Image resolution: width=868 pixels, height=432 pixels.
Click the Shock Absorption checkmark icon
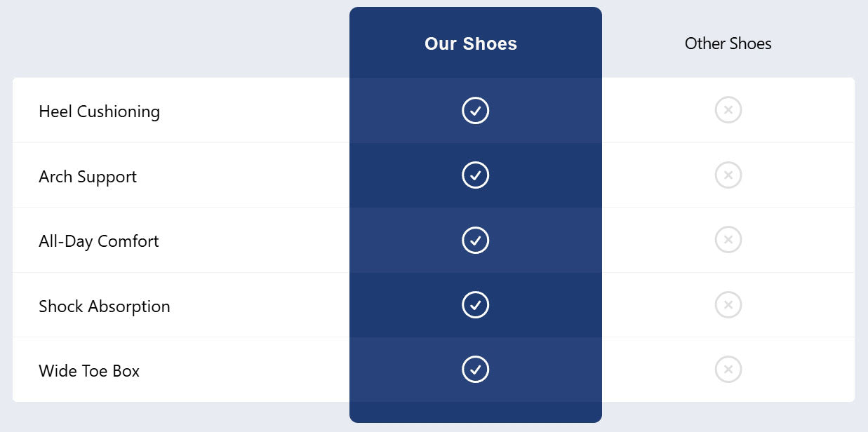pos(475,305)
